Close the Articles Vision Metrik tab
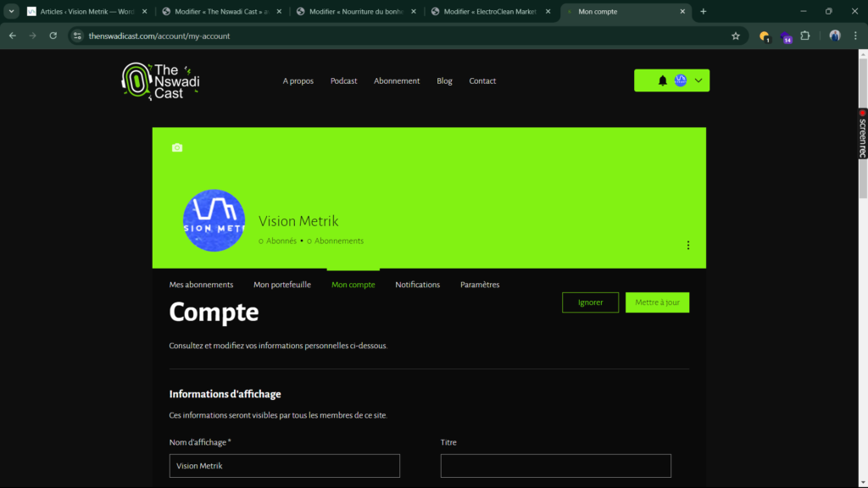868x488 pixels. [x=144, y=11]
